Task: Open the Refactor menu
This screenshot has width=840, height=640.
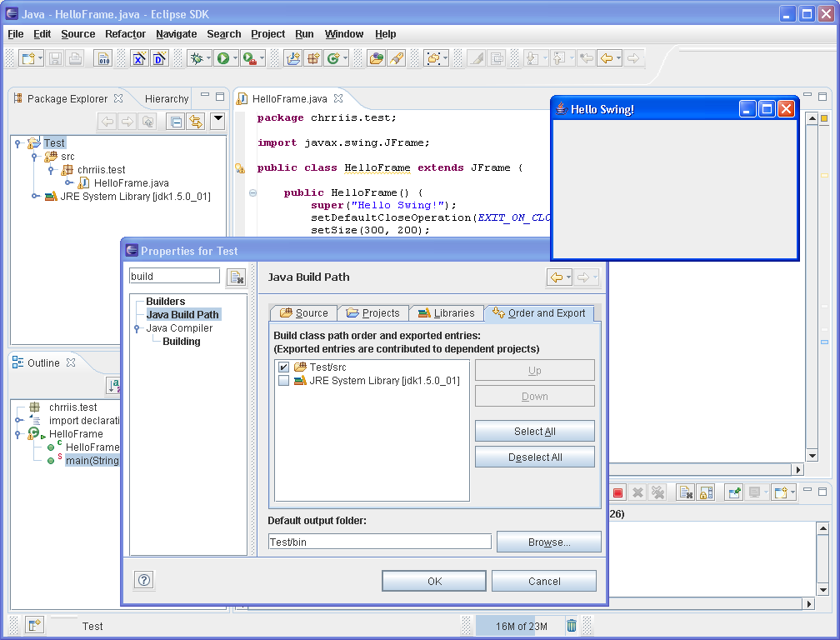Action: (125, 34)
